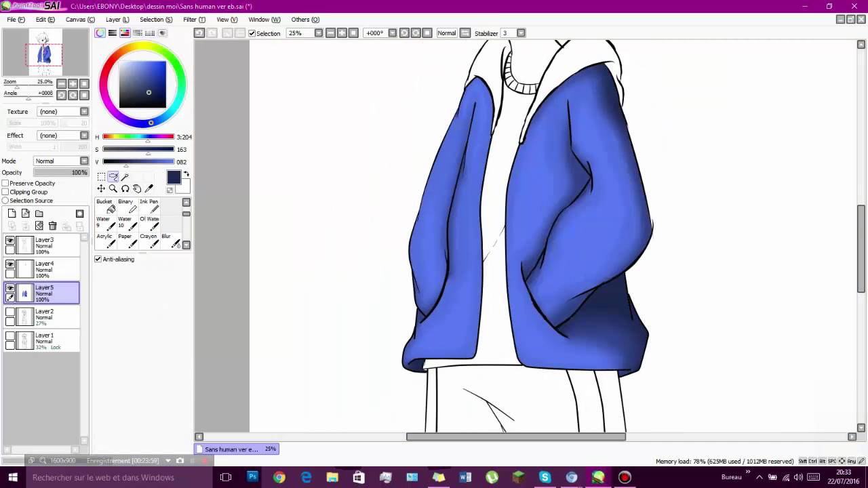Activate the move tool
The image size is (868, 488).
click(101, 188)
